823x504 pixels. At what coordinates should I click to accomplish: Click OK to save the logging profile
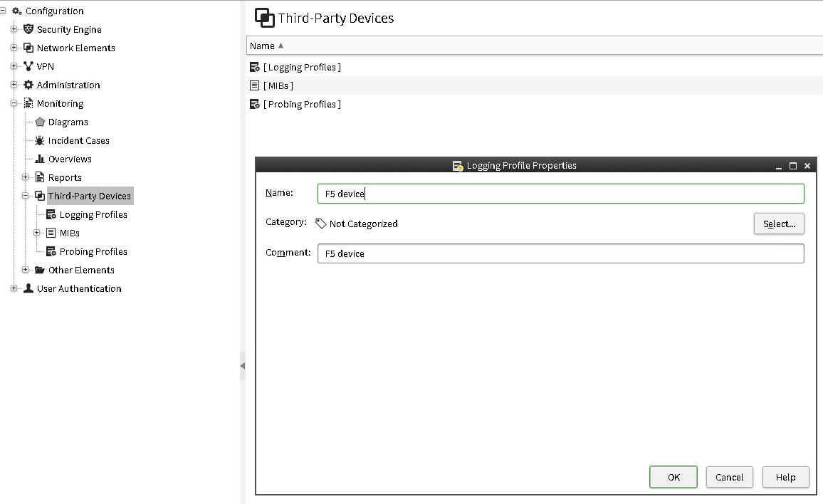point(673,477)
